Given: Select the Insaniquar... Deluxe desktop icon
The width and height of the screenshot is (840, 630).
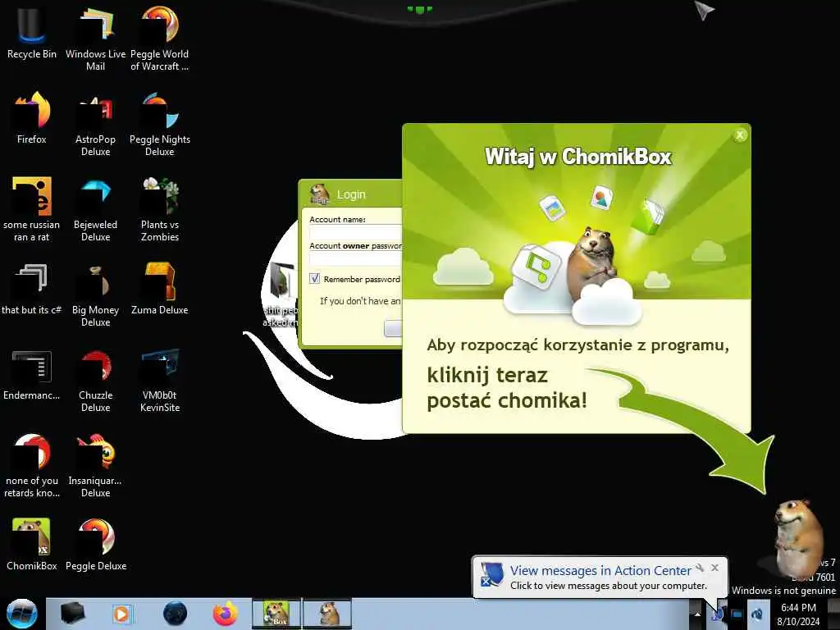Looking at the screenshot, I should (95, 466).
